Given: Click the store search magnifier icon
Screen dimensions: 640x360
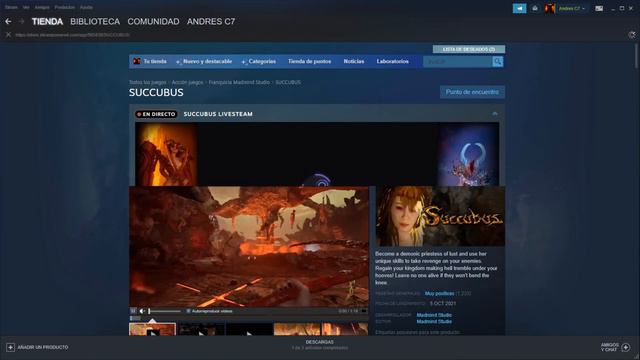Looking at the screenshot, I should [498, 61].
